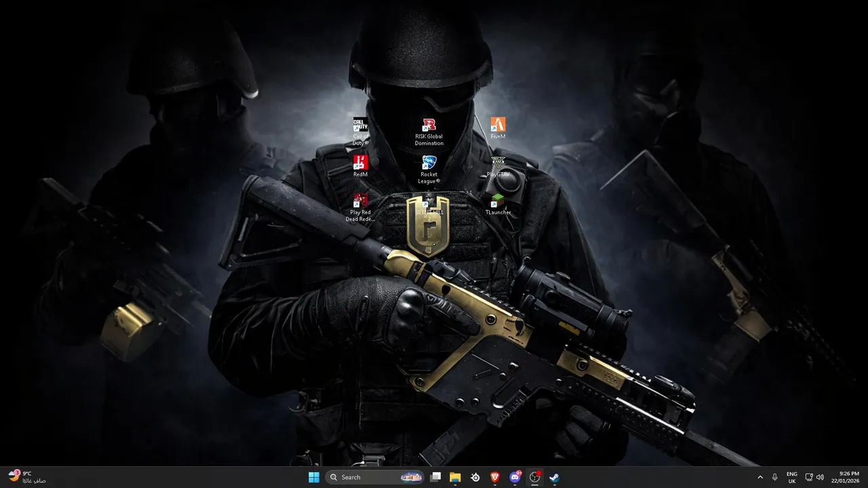Select the TLauncher Minecraft icon

tap(498, 204)
